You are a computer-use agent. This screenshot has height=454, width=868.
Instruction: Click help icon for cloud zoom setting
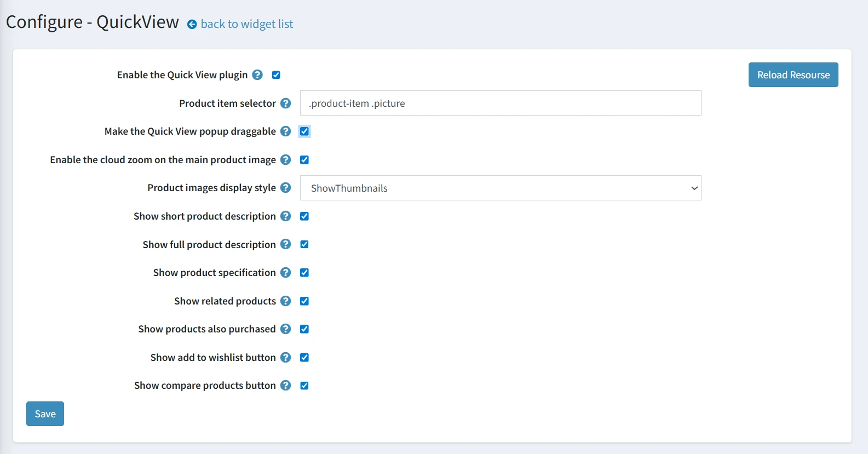[285, 159]
